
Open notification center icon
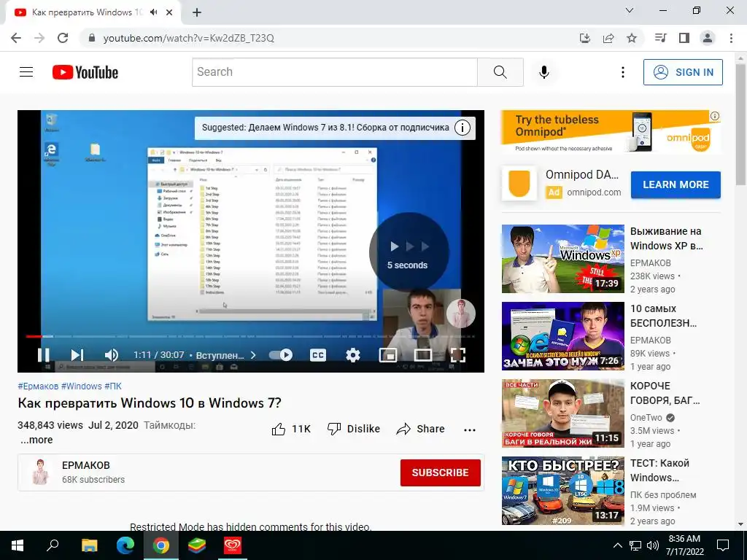click(x=723, y=545)
